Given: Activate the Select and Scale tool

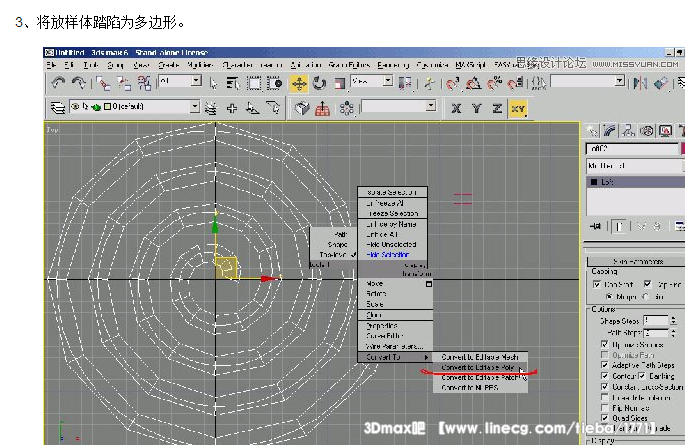Looking at the screenshot, I should point(340,83).
